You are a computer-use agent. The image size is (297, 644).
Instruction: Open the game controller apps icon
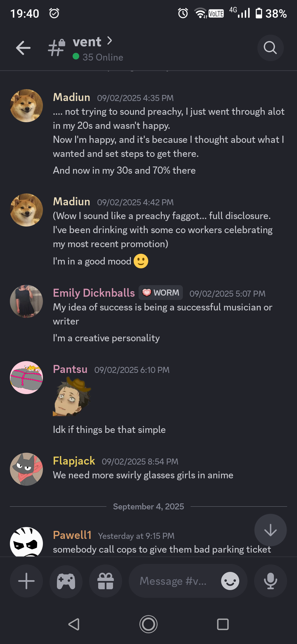click(x=66, y=581)
